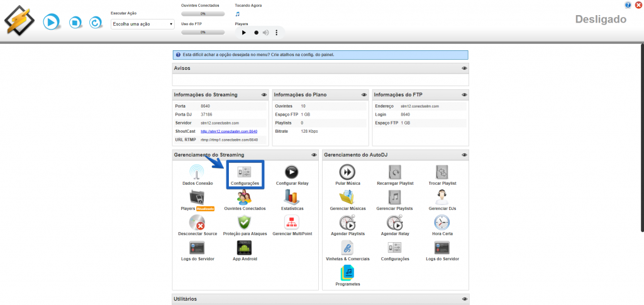Open the App Android icon

point(245,247)
